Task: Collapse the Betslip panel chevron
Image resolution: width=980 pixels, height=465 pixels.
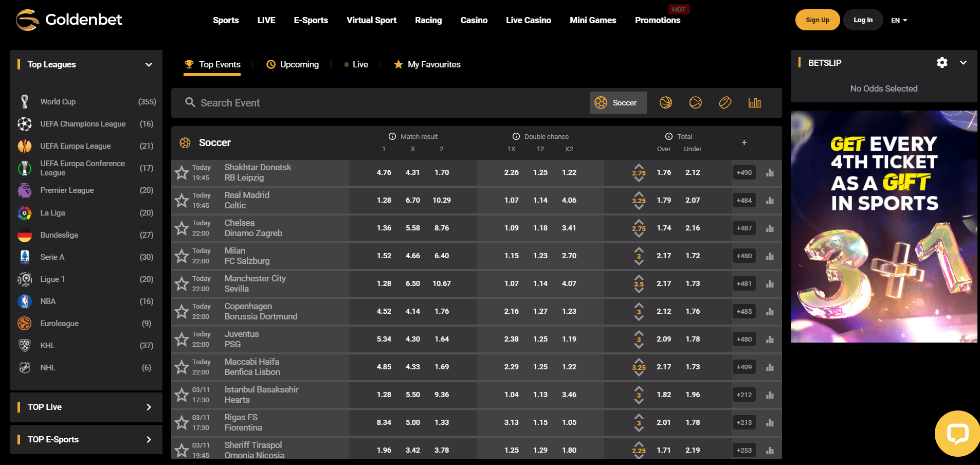Action: [963, 63]
